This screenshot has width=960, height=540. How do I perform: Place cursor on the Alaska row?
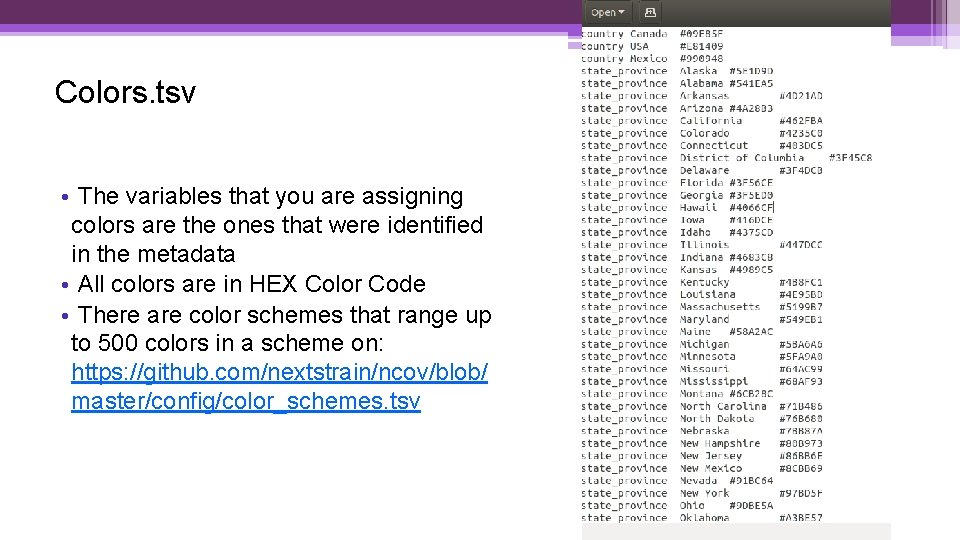[x=677, y=71]
